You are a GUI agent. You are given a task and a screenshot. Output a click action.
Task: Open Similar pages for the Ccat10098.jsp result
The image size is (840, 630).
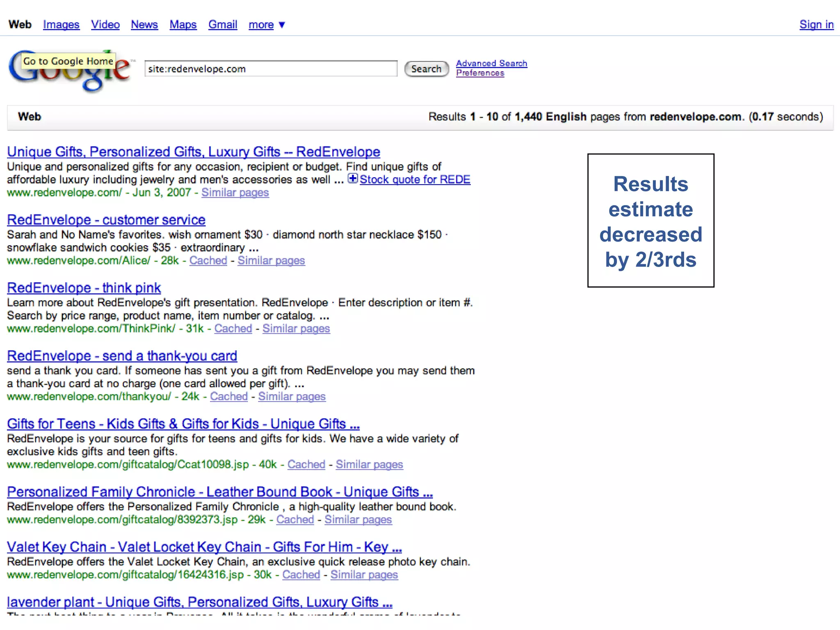[x=369, y=465]
